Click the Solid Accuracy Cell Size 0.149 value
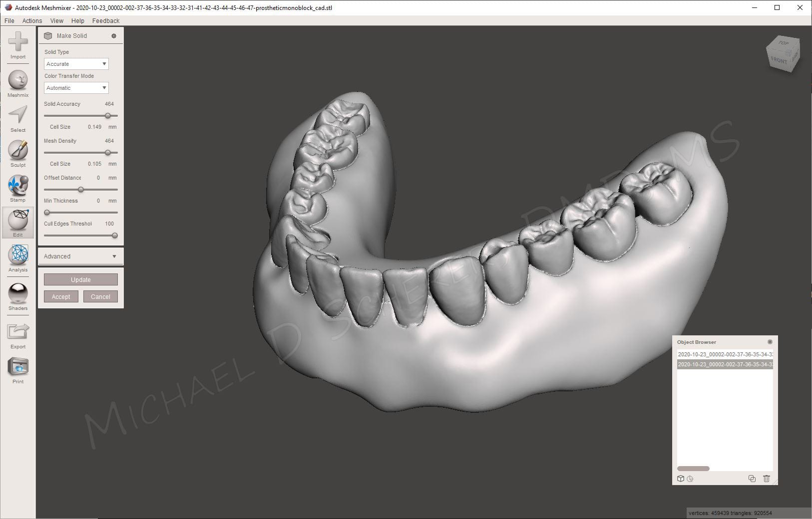This screenshot has height=519, width=812. tap(94, 127)
